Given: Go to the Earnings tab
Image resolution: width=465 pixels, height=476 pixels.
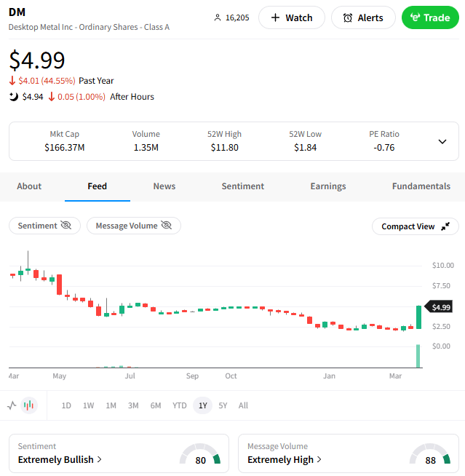Looking at the screenshot, I should [x=328, y=186].
